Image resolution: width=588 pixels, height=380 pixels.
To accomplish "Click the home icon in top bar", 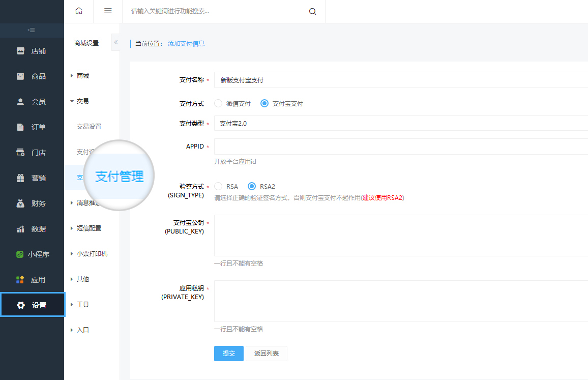I will (78, 11).
